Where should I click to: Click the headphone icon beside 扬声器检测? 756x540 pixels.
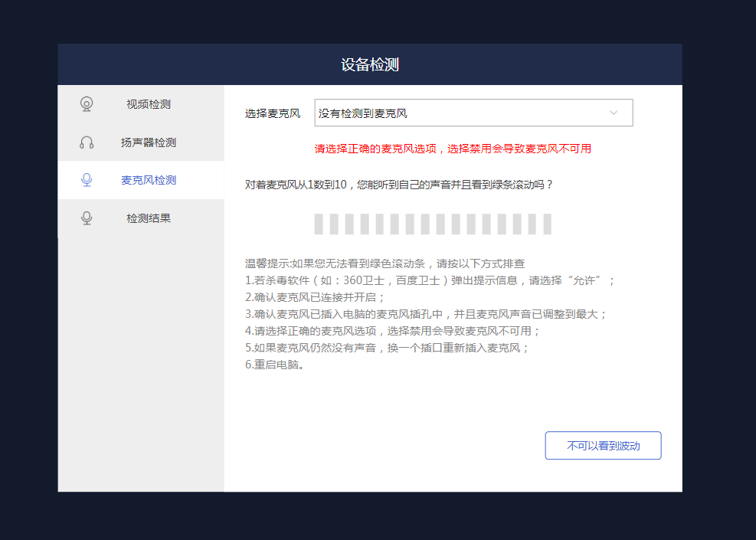tap(87, 142)
